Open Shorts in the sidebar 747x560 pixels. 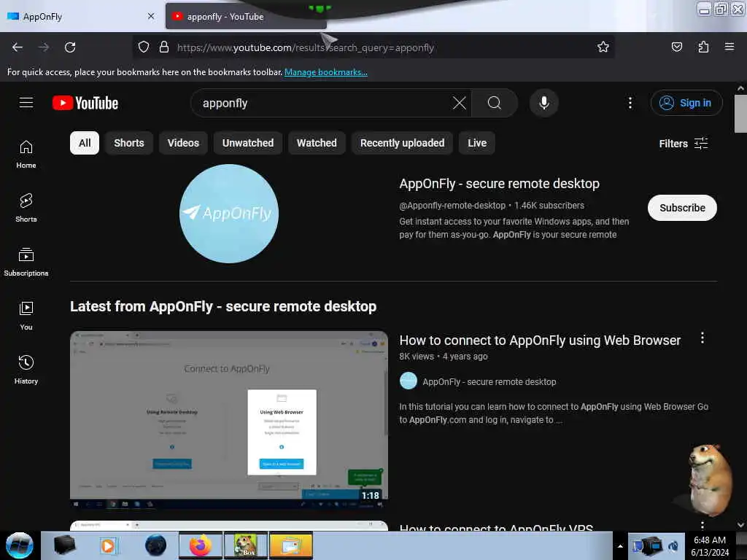(x=26, y=208)
